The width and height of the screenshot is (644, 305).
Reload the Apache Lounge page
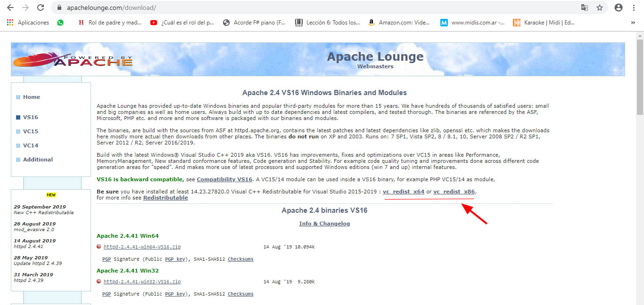pos(41,8)
